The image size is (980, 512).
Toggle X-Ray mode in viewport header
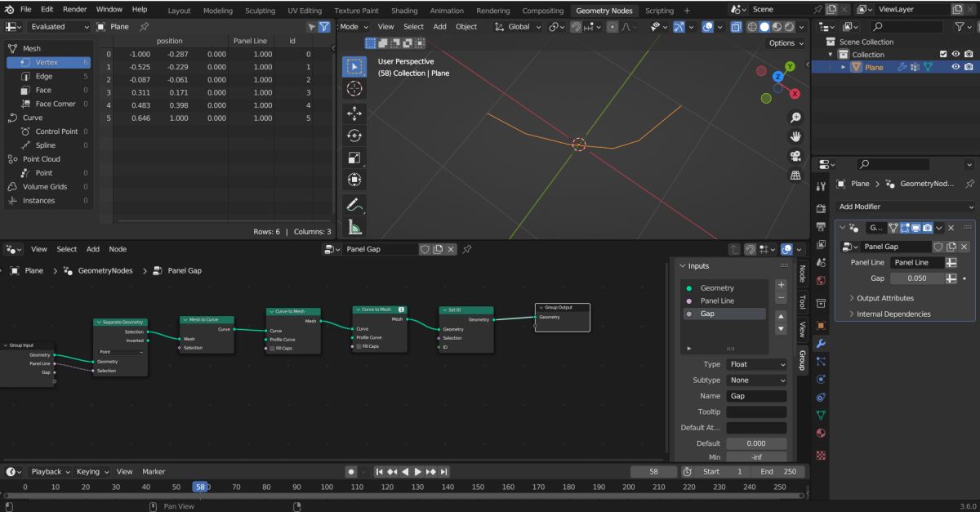(736, 27)
